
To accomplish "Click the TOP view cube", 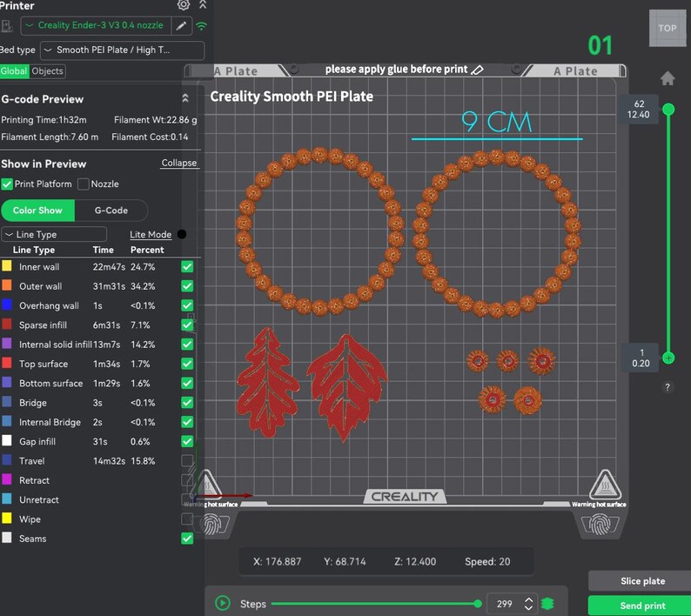I will click(668, 28).
